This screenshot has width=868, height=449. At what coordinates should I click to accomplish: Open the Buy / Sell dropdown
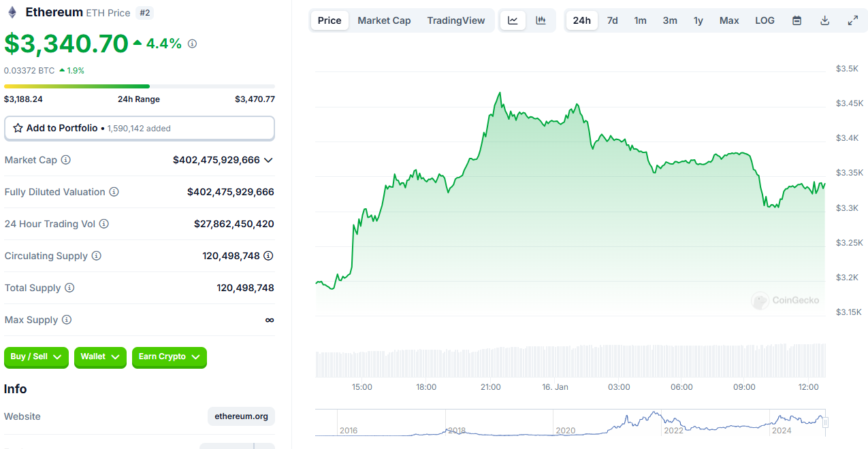click(36, 356)
